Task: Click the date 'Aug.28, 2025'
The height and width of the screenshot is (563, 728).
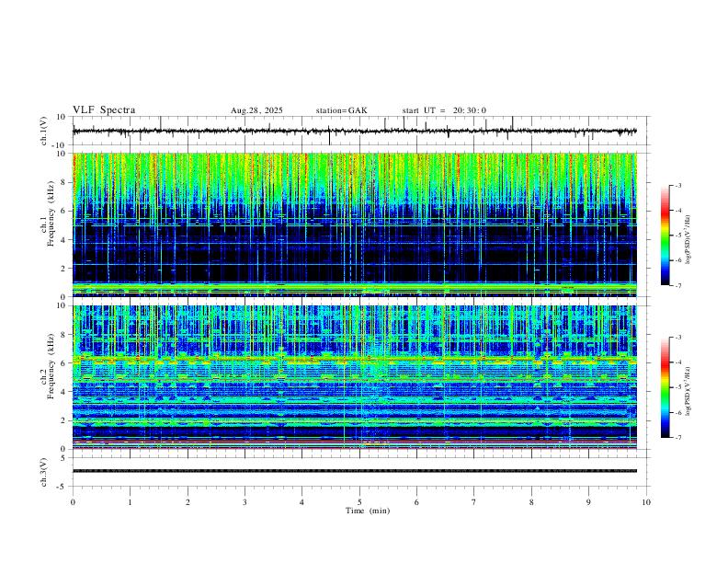Action: [256, 110]
